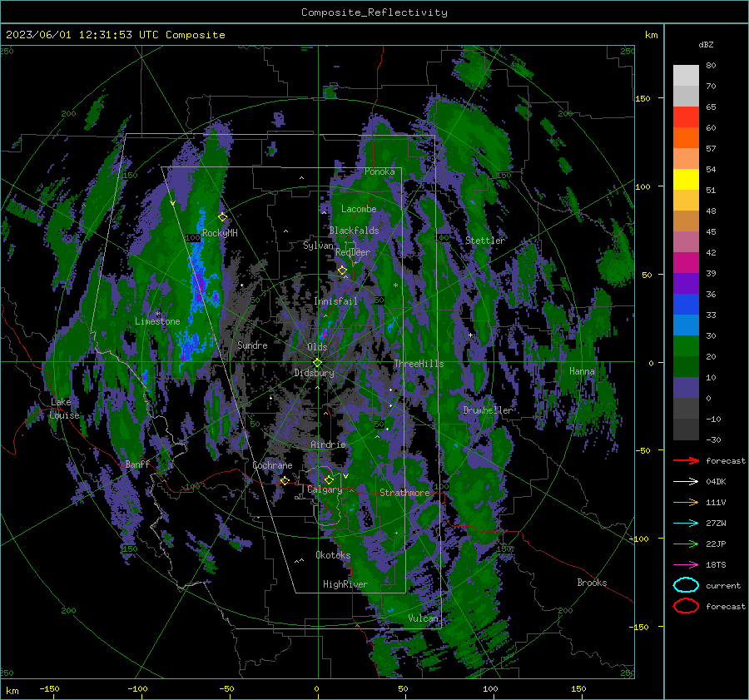Click the current legend label
The height and width of the screenshot is (700, 749).
[723, 585]
